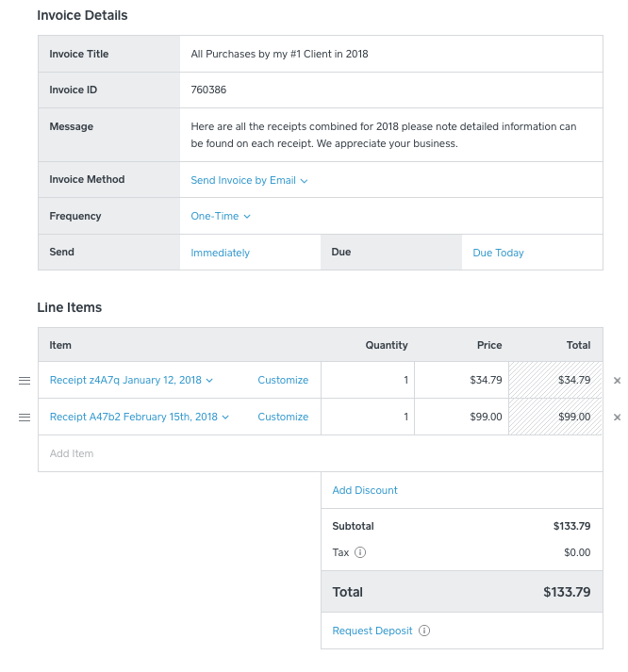Click the Request Deposit link
This screenshot has height=672, width=628.
click(x=372, y=631)
